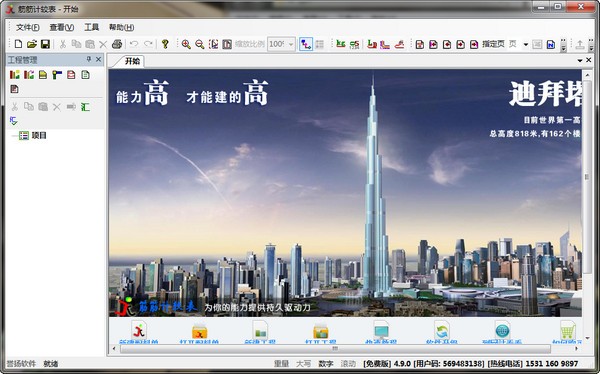Click the red hooked rebar icon
Screen dimensions: 600x374
click(399, 44)
